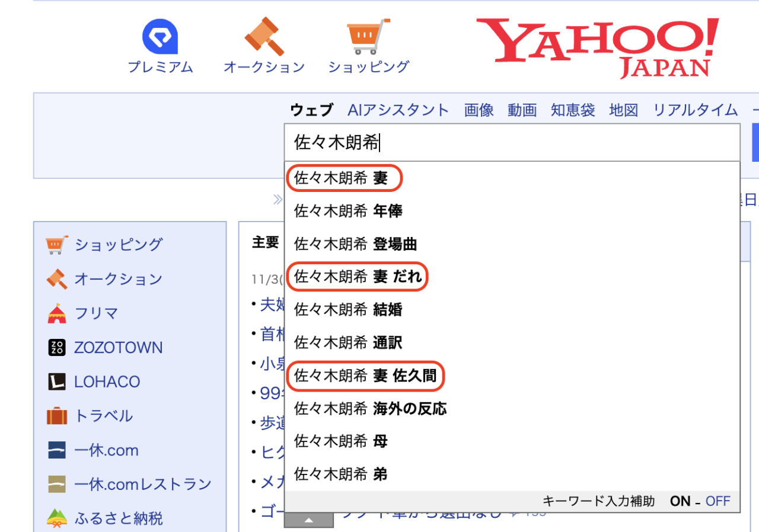Image resolution: width=759 pixels, height=532 pixels.
Task: Click the LOHACO sidebar icon
Action: tap(56, 382)
